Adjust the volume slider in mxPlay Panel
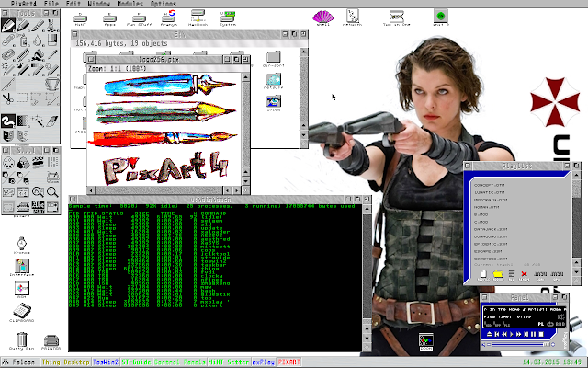 coord(521,344)
